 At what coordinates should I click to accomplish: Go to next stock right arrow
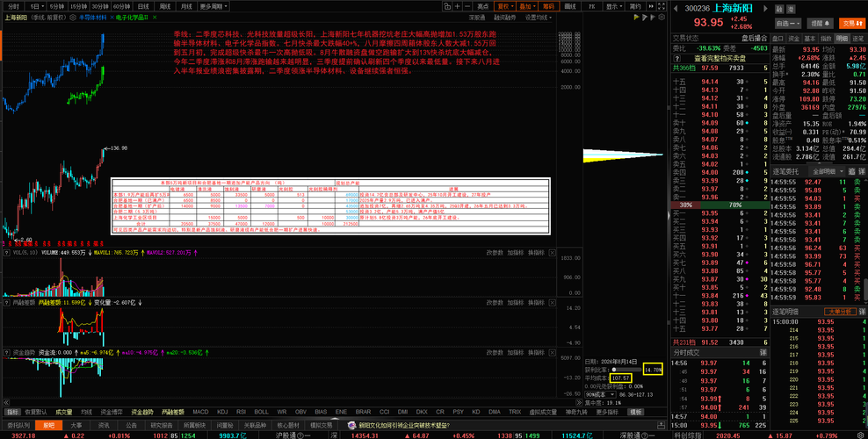point(765,8)
